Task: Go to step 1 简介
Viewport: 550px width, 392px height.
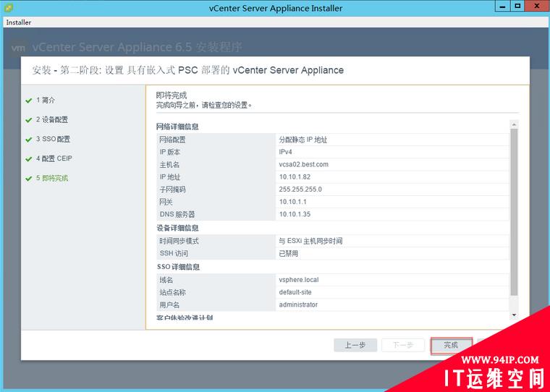Action: click(x=46, y=101)
